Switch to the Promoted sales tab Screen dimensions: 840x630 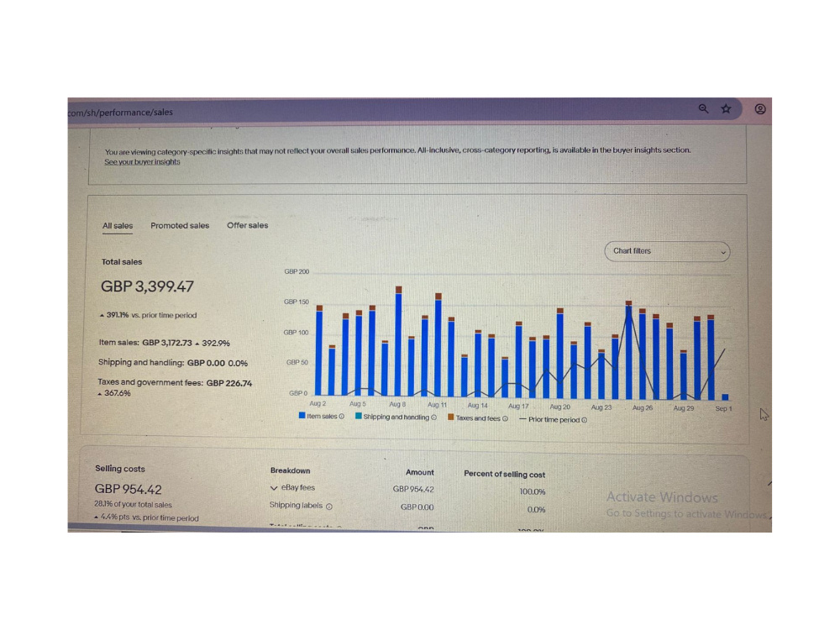pos(180,225)
